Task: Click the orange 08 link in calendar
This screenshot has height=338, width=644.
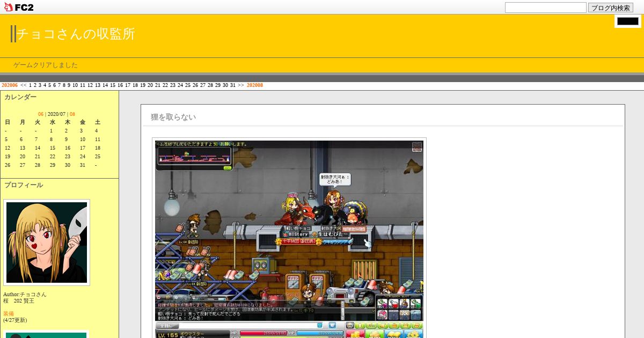Action: pyautogui.click(x=72, y=114)
